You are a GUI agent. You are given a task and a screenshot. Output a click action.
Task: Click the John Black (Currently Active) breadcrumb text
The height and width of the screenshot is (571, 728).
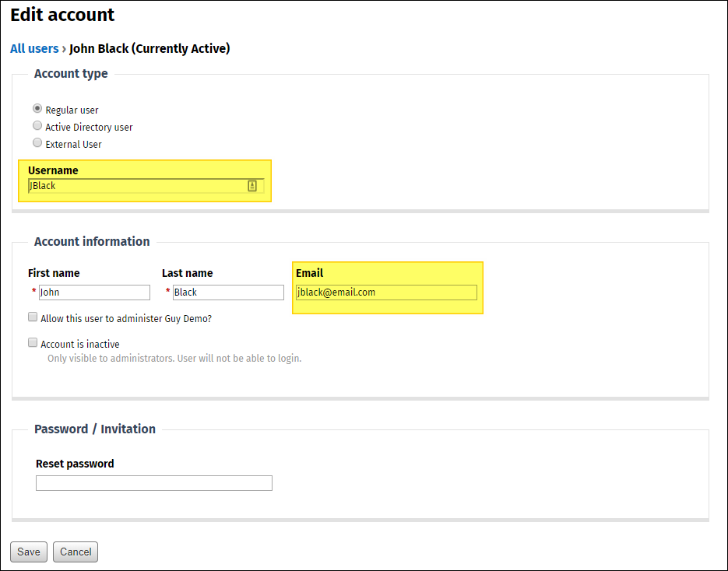pos(149,49)
